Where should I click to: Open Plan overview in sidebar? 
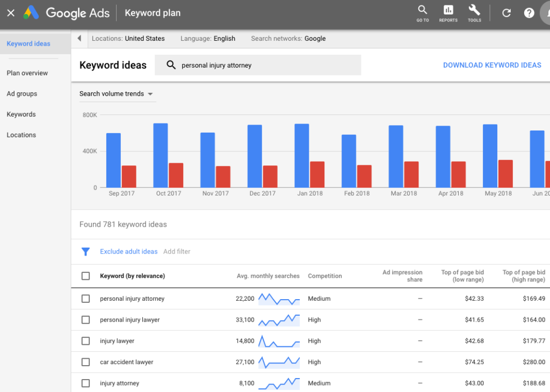[27, 73]
